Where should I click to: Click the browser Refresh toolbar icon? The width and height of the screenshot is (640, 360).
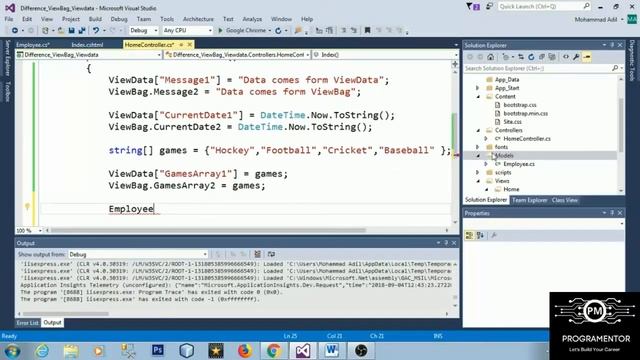pos(278,31)
